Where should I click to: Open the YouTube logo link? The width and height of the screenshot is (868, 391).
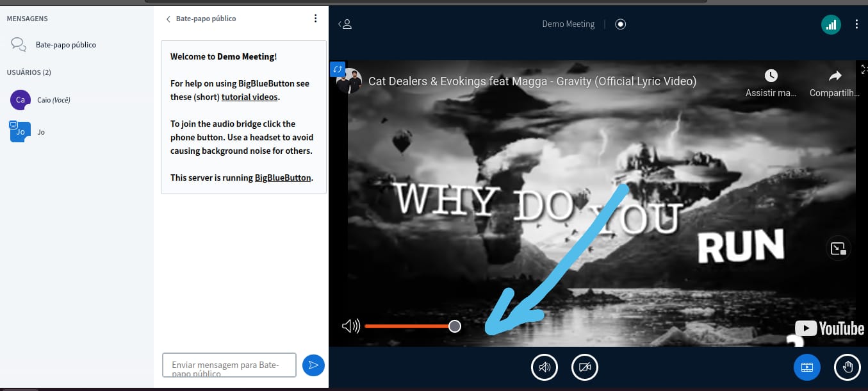(830, 328)
